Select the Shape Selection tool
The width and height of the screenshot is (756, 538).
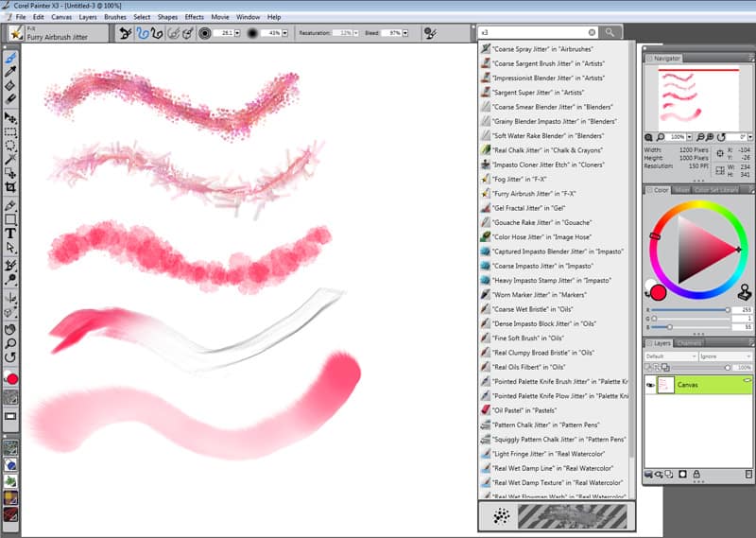(x=10, y=247)
